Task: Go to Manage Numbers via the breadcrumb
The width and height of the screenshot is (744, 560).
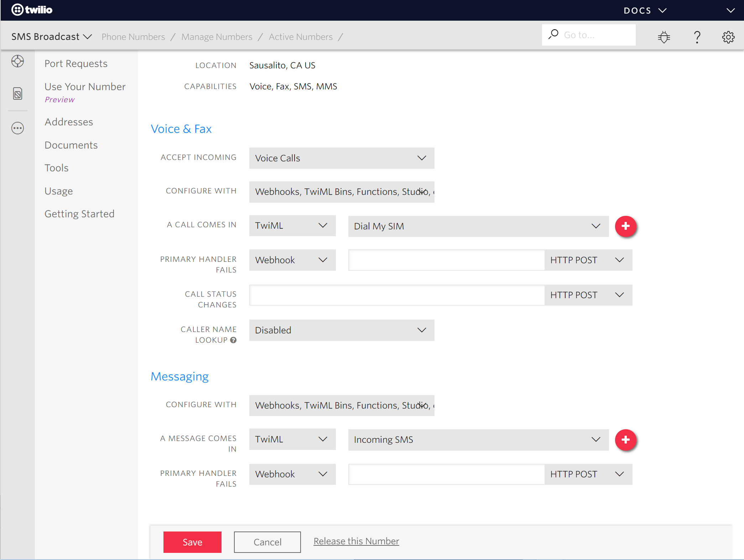Action: pyautogui.click(x=217, y=37)
